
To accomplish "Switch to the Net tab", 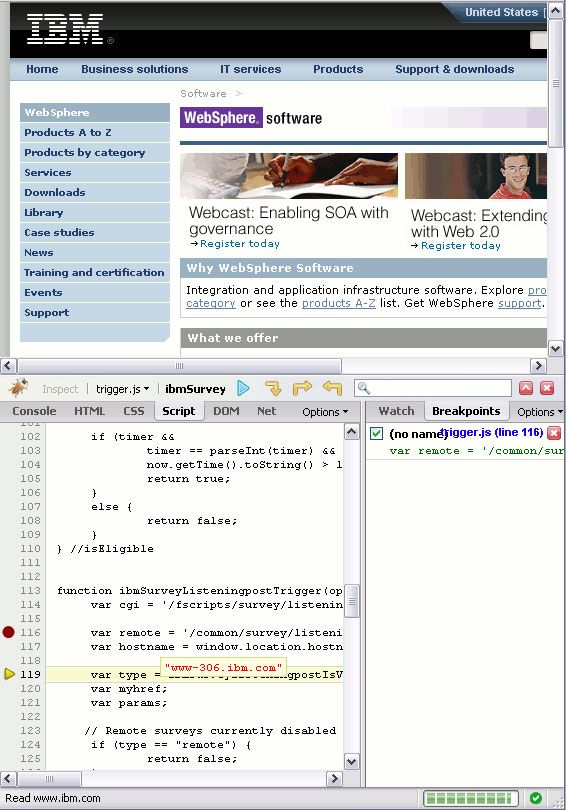I will (x=266, y=411).
